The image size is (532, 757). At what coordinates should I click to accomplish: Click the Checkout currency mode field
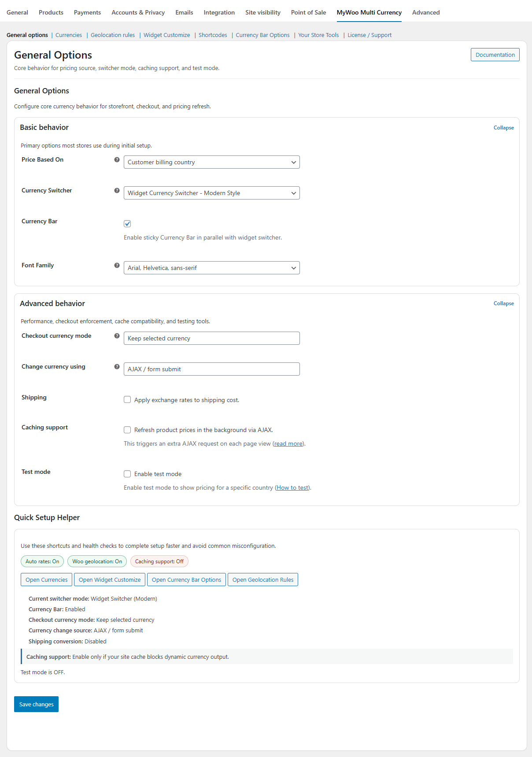point(211,338)
